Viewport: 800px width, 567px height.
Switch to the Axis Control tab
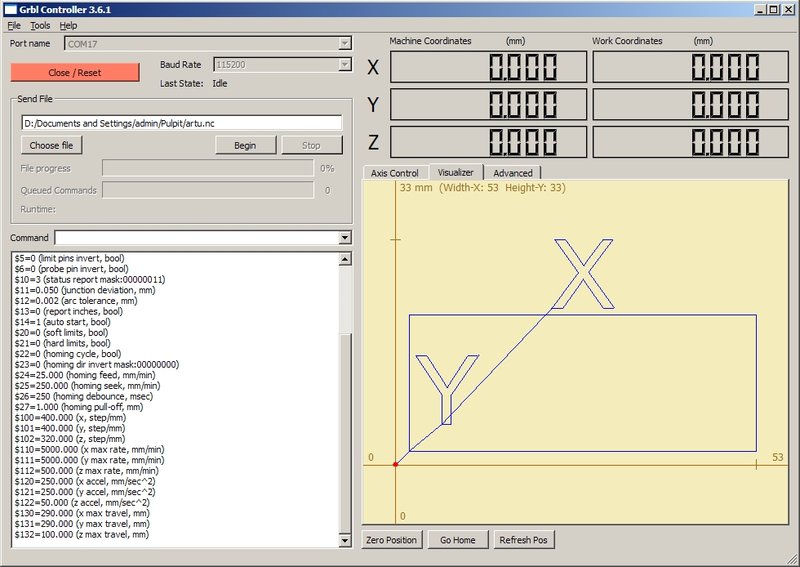click(x=394, y=173)
